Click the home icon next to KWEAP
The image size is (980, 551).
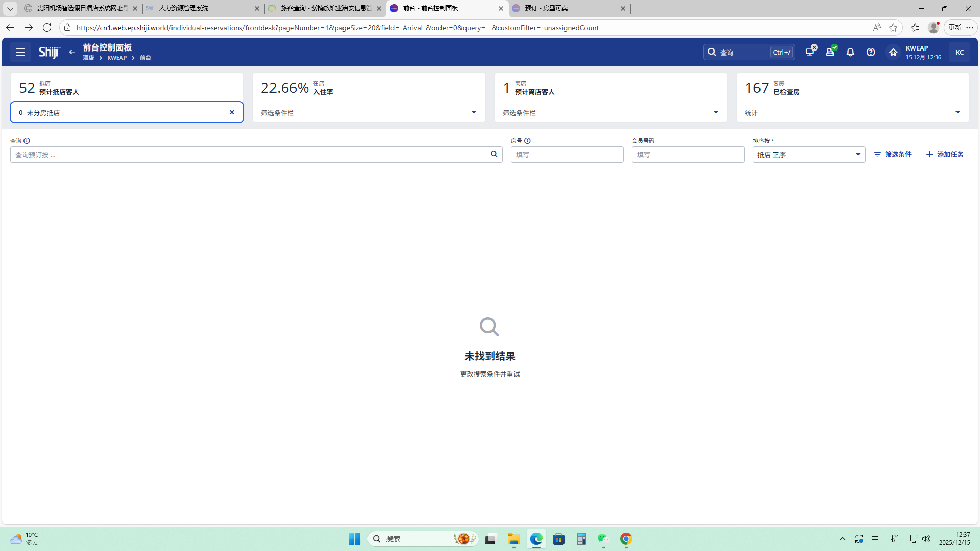coord(893,52)
